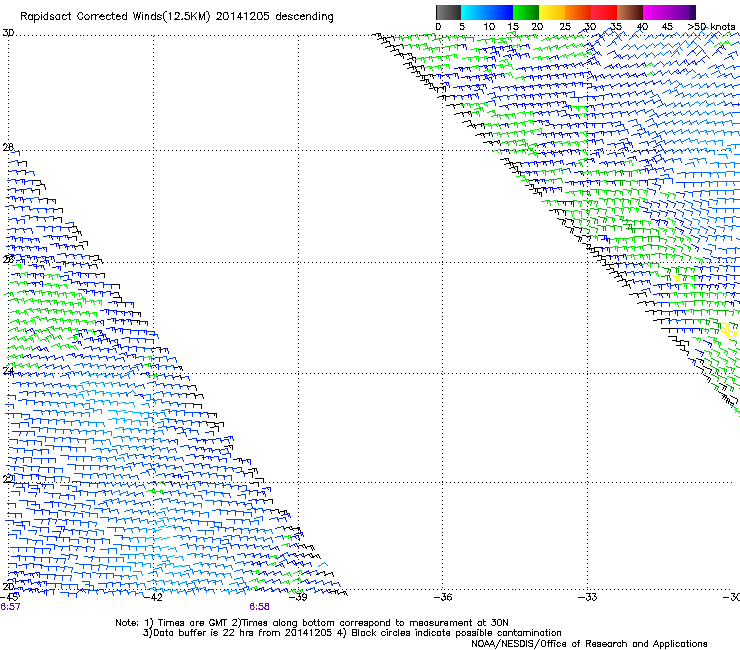Click longitude label '-42' on bottom axis
This screenshot has width=740, height=650.
pos(153,597)
